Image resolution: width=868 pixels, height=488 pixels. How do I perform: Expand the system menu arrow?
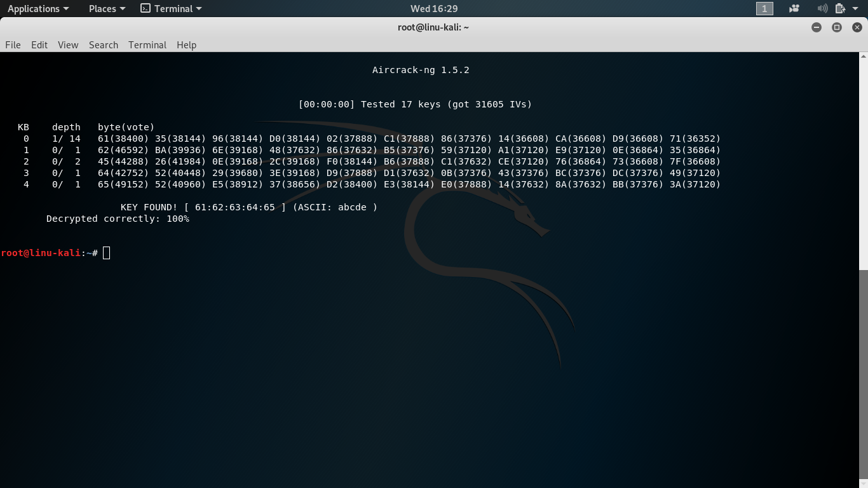(855, 9)
